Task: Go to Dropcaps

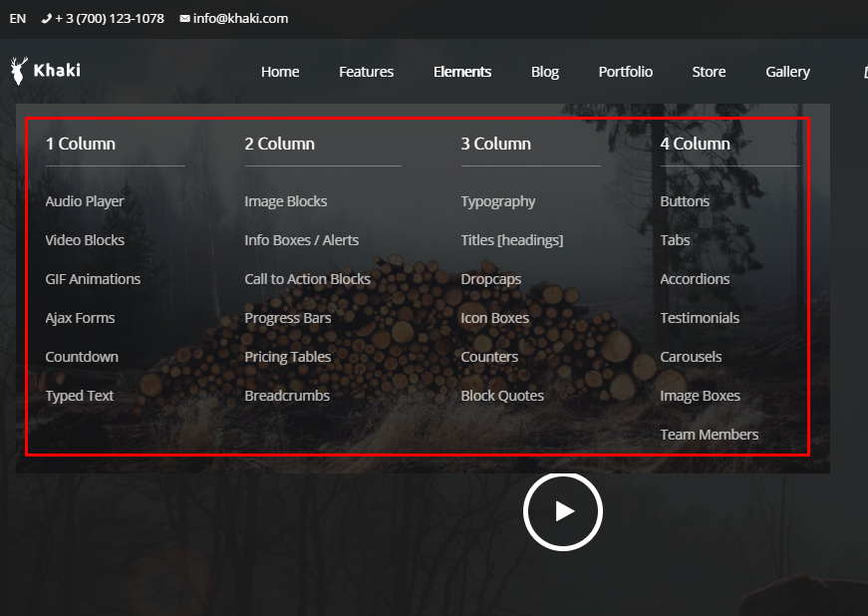Action: (491, 279)
